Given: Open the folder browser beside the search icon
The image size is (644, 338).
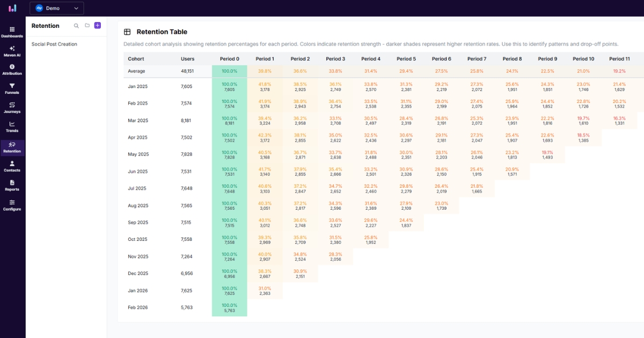Looking at the screenshot, I should tap(86, 25).
